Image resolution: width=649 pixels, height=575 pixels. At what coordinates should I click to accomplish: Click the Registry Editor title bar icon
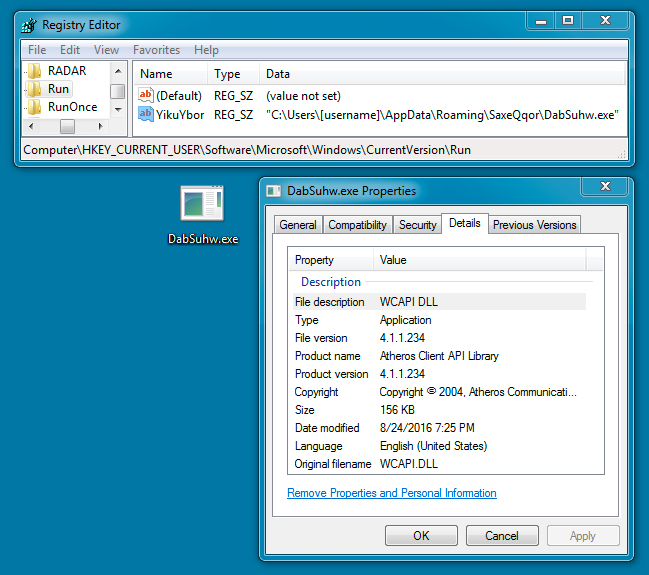pyautogui.click(x=28, y=25)
